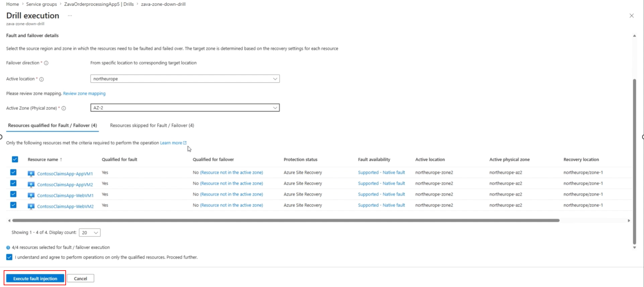Open the Review zone mapping link
Image resolution: width=644 pixels, height=287 pixels.
(84, 94)
